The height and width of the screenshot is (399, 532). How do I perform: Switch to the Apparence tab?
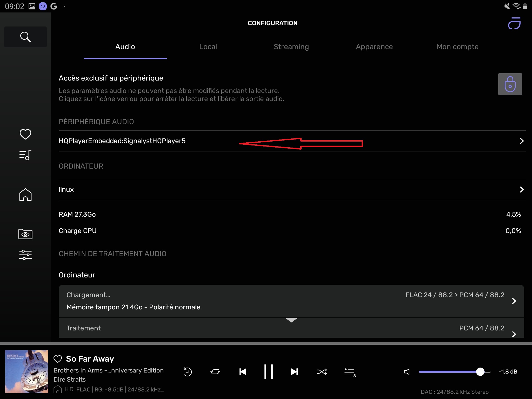[x=374, y=47]
